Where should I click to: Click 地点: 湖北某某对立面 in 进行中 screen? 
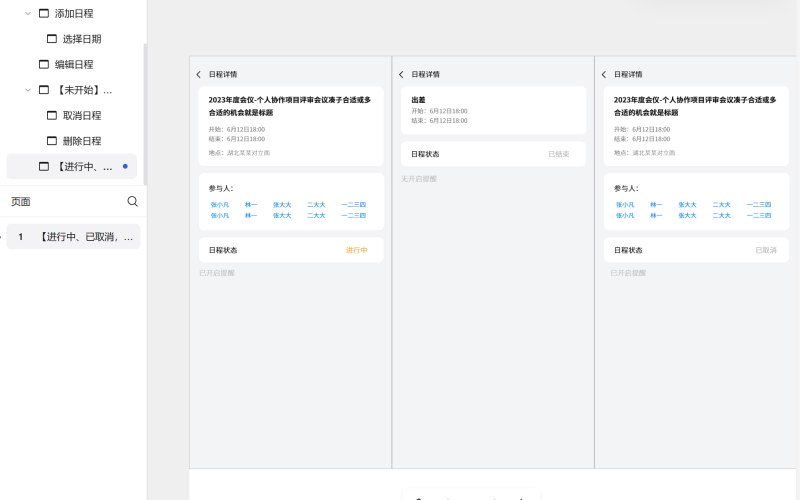(239, 153)
